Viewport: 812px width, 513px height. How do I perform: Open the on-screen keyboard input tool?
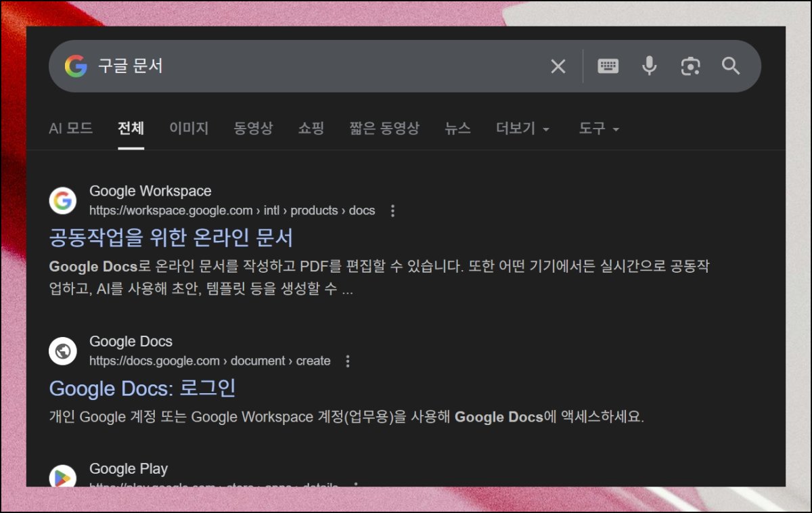pos(608,66)
